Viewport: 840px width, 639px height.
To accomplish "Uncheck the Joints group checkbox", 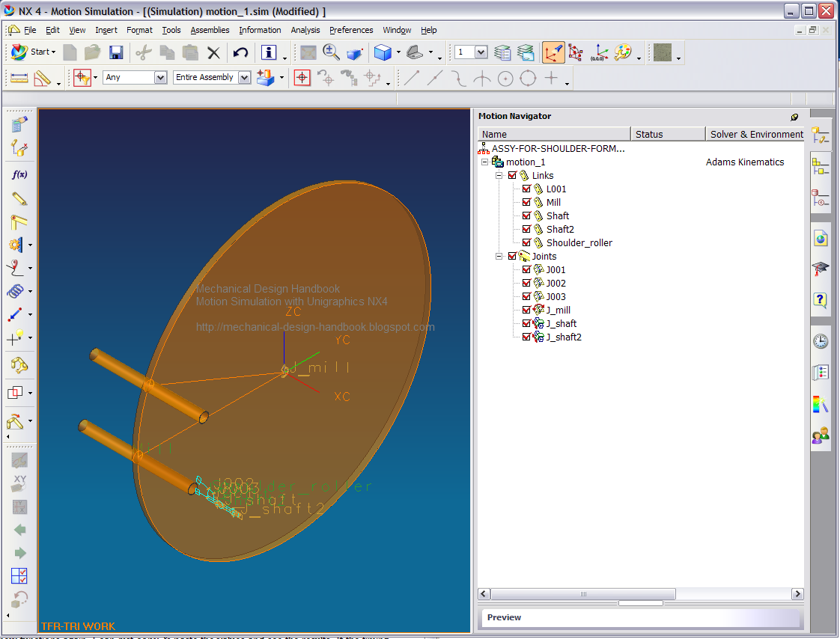I will click(513, 256).
